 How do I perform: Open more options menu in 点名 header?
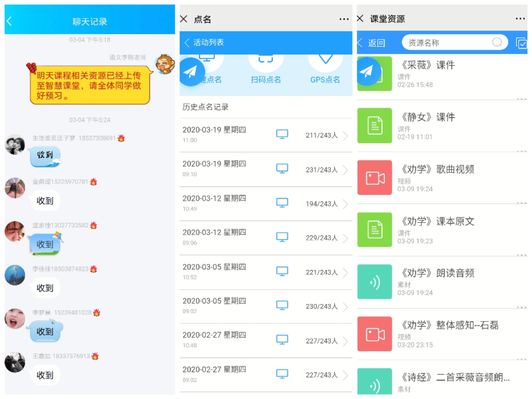[344, 19]
